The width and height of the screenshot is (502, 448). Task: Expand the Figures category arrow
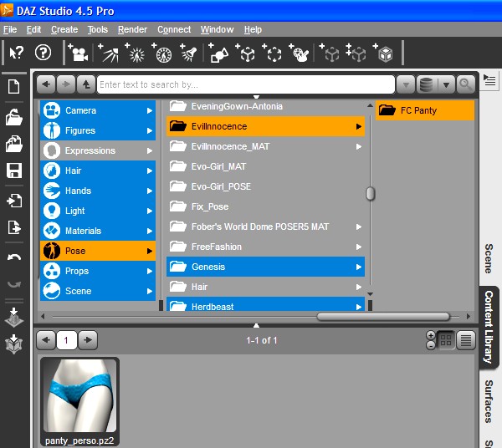150,130
